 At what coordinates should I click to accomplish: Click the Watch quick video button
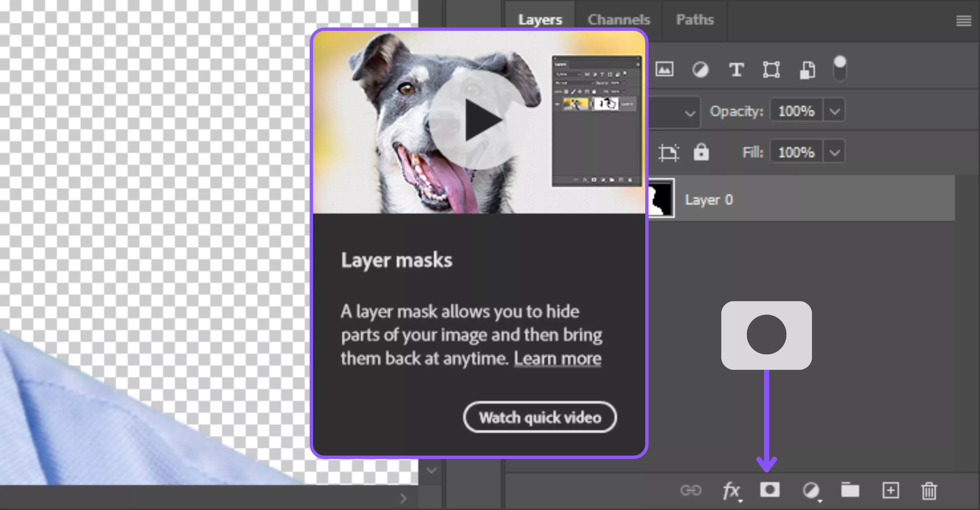pos(540,417)
